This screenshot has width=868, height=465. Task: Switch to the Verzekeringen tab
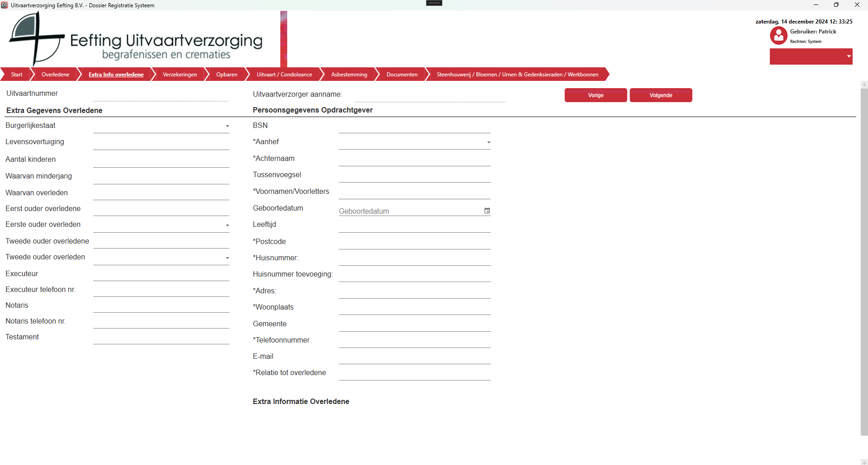point(180,75)
